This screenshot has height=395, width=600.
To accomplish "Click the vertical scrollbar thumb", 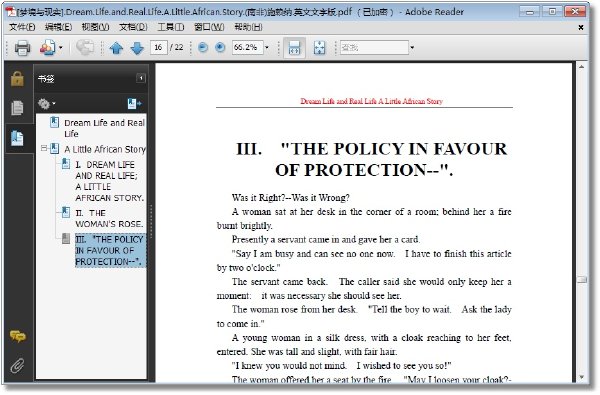I will (582, 279).
